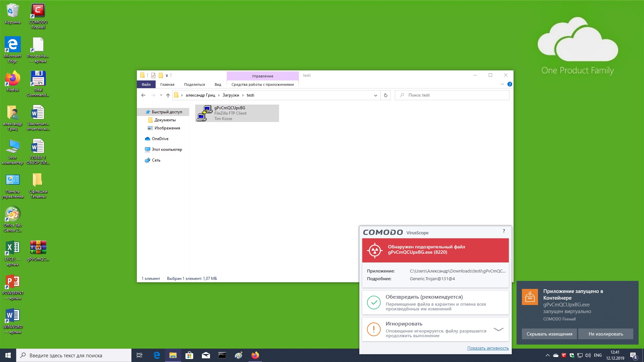Click Не изолировать button
The width and height of the screenshot is (644, 362).
click(x=605, y=334)
